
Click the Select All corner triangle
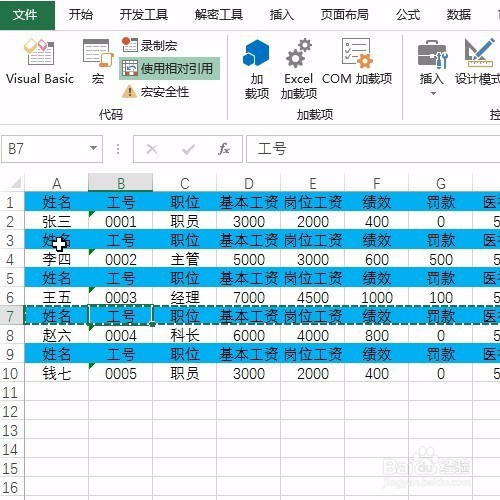point(15,183)
